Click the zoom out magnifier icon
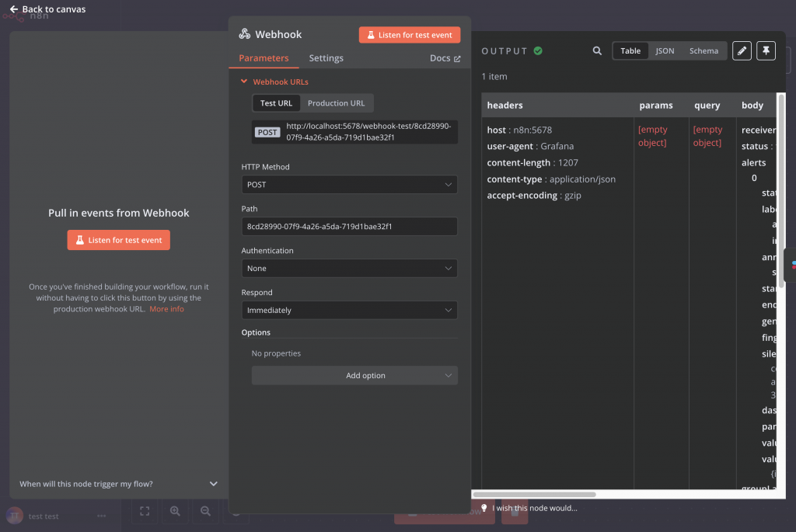The width and height of the screenshot is (796, 532). [205, 511]
